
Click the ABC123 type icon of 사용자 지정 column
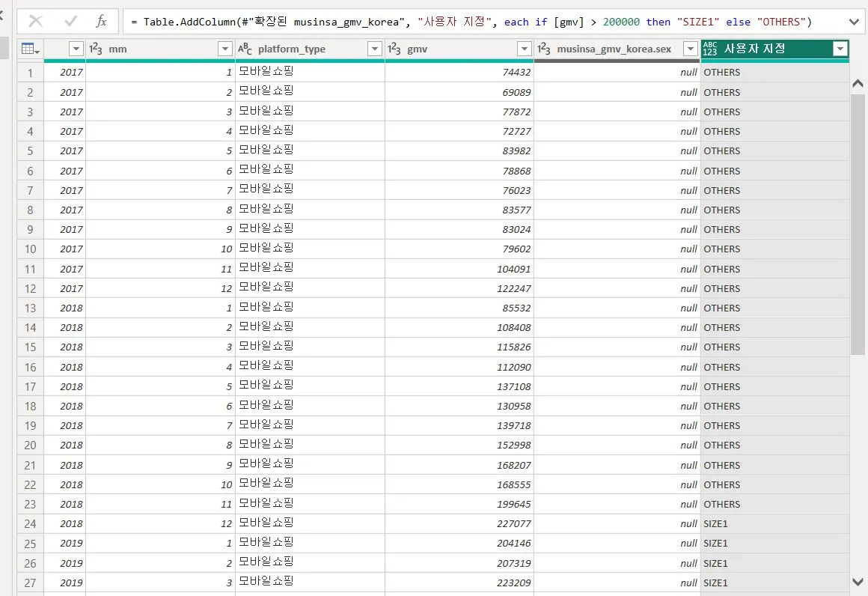pos(709,49)
